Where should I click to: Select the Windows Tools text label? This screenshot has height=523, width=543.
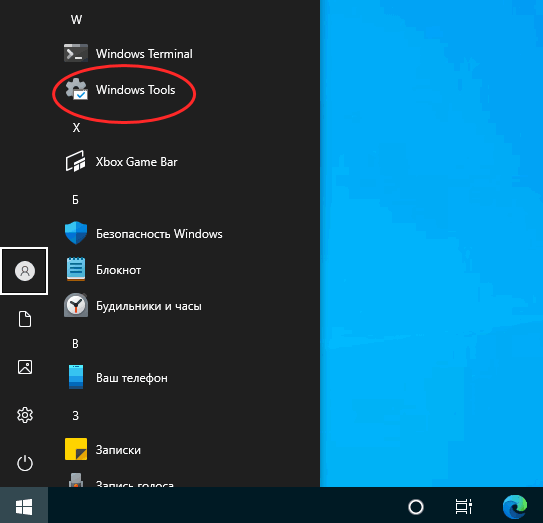coord(135,90)
